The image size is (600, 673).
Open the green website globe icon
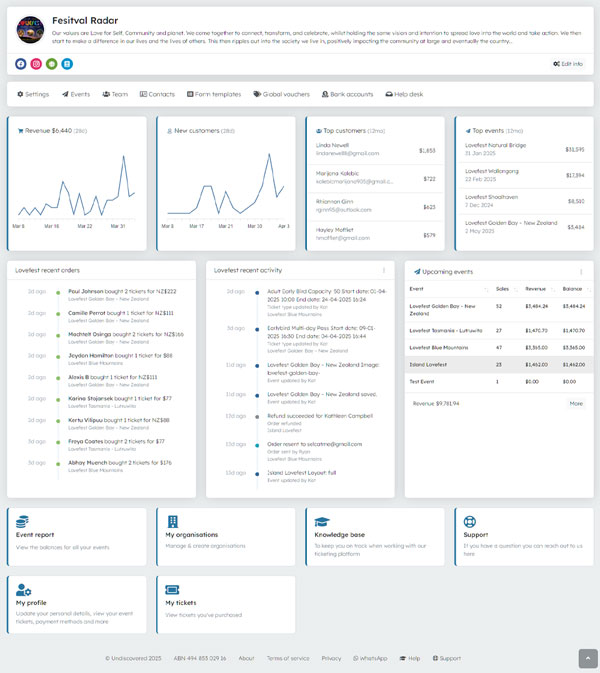click(52, 64)
